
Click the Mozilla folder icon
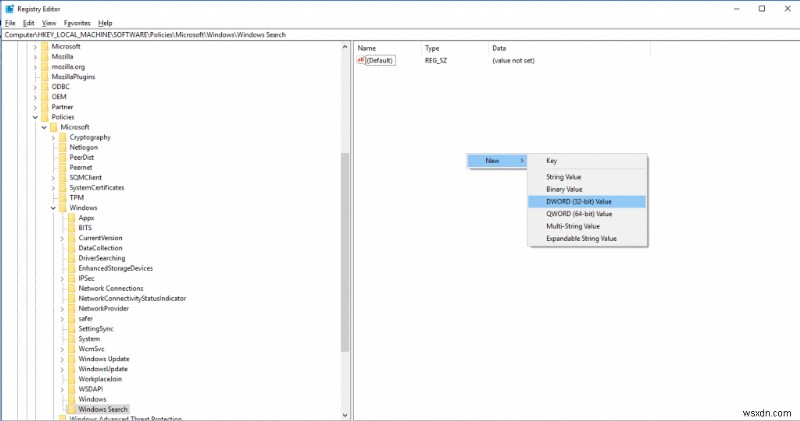44,57
